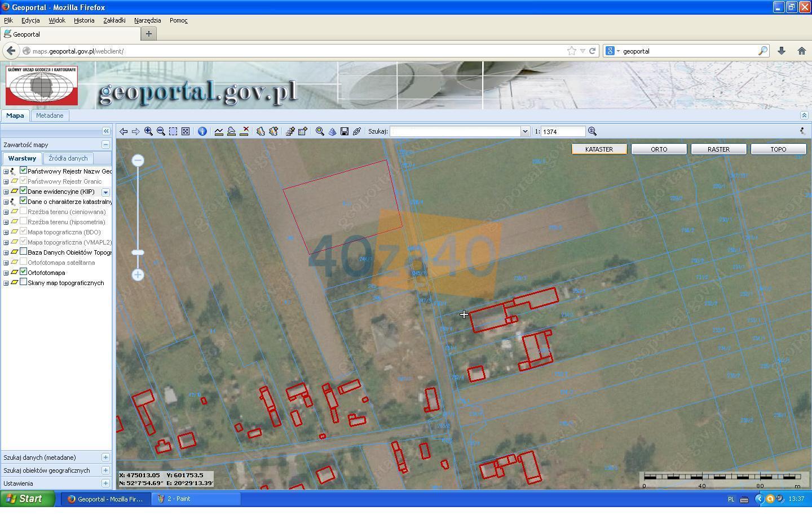Select the measure distance tool
This screenshot has height=524, width=812.
click(219, 131)
